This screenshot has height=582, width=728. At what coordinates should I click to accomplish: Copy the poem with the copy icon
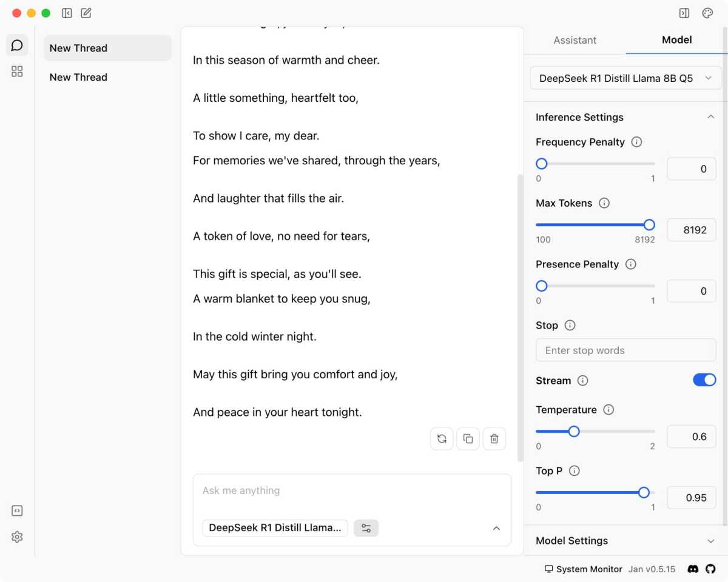click(x=468, y=439)
